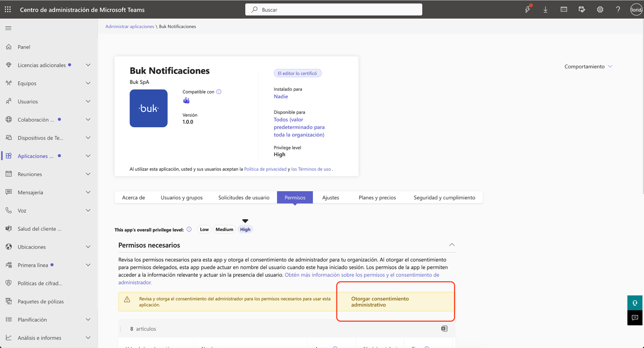
Task: Open the Seguridad y cumplimiento tab
Action: (x=444, y=198)
